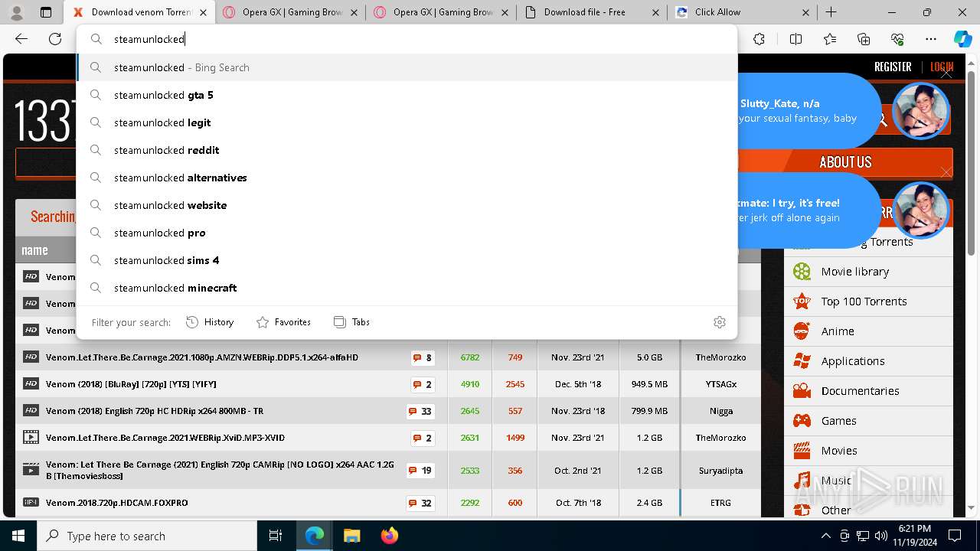The image size is (980, 551).
Task: Open search settings gear in dropdown
Action: (719, 322)
